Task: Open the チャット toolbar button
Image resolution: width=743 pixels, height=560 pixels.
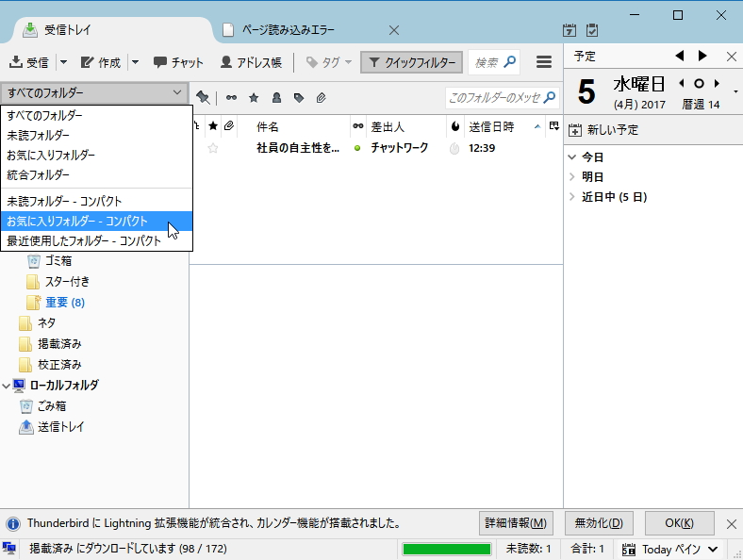Action: 178,62
